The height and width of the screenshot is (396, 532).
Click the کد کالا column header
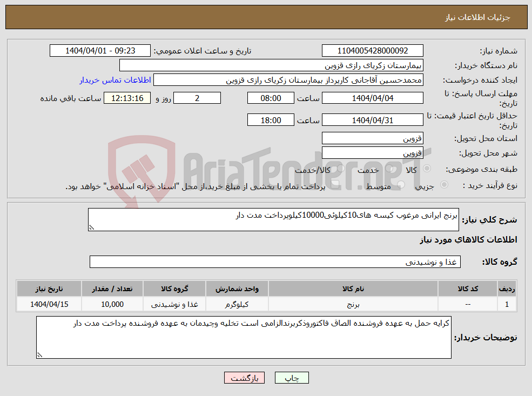coord(468,289)
